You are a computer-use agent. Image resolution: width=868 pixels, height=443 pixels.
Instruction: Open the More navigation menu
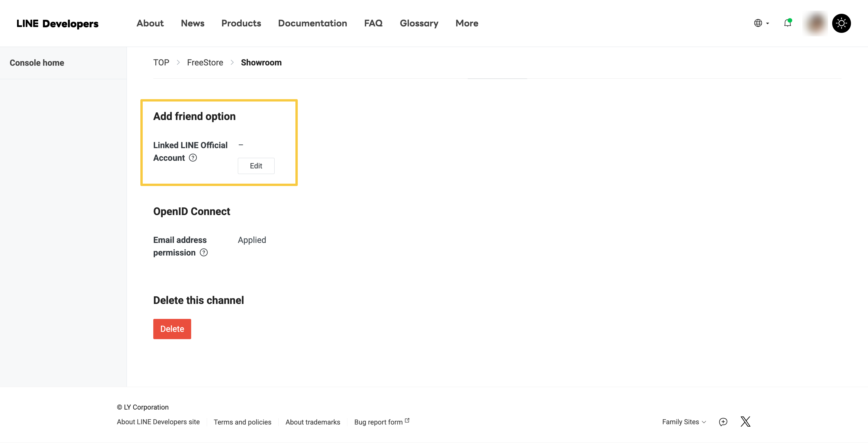coord(467,23)
